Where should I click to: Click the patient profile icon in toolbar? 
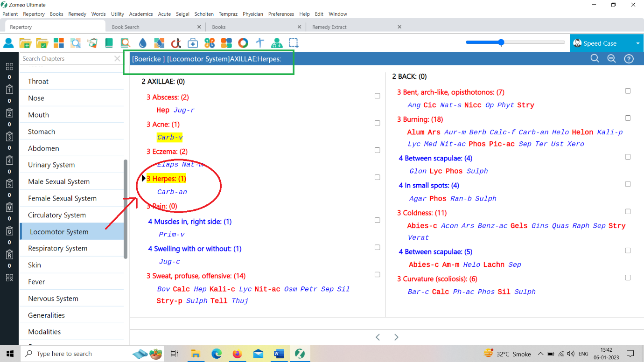(x=8, y=43)
